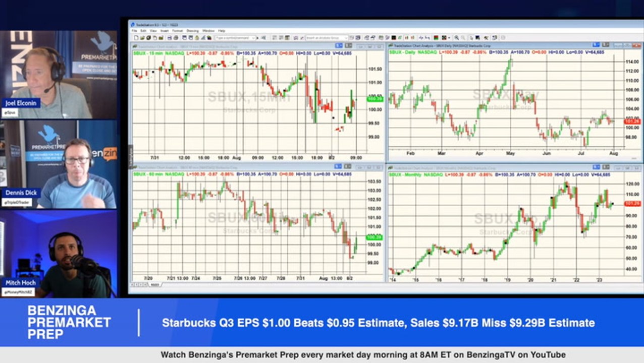This screenshot has width=644, height=363.
Task: Click the Print toolbar icon
Action: tap(176, 38)
